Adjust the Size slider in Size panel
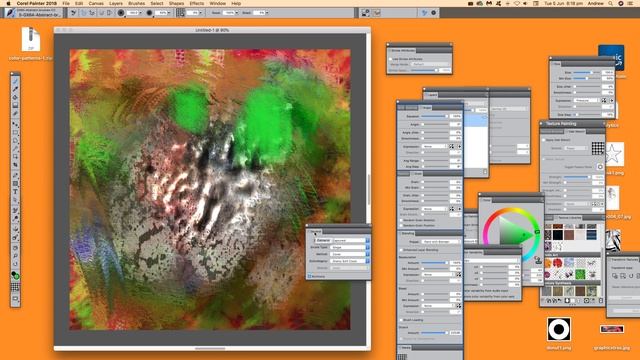This screenshot has width=640, height=360. click(x=587, y=72)
